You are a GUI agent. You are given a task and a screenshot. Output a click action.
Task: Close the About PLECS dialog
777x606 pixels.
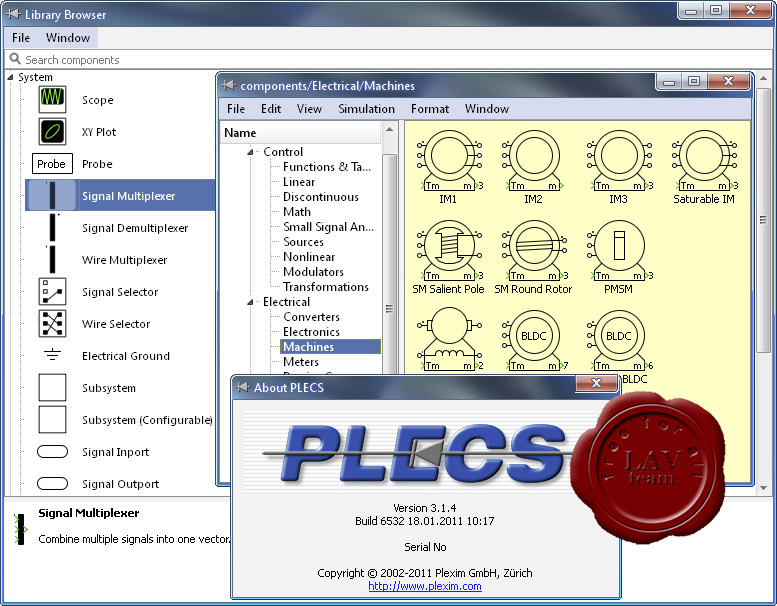coord(596,383)
